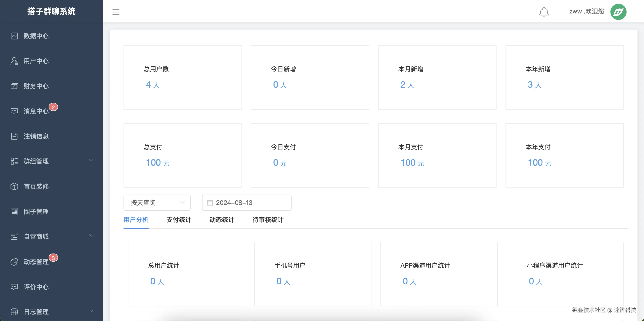
Task: Open the 评价中心 comment icon
Action: coord(14,287)
